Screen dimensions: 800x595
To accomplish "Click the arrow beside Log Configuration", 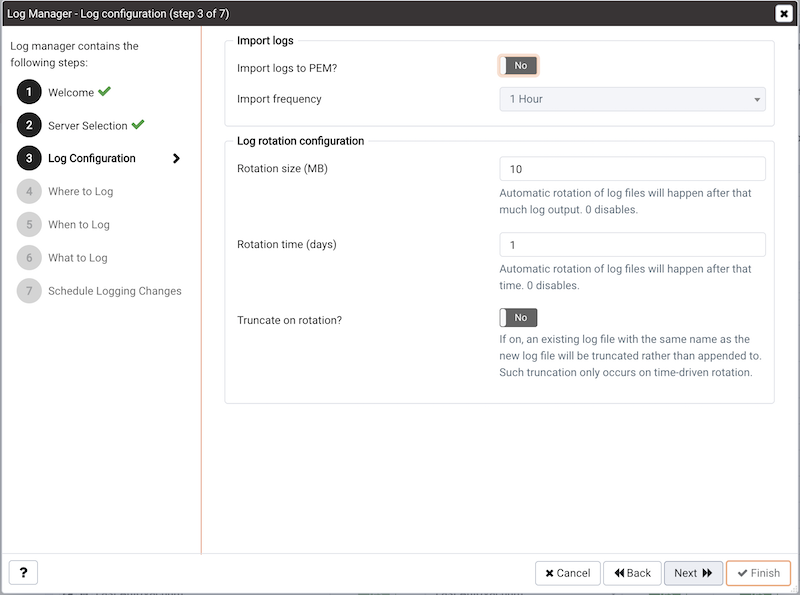I will coord(176,158).
